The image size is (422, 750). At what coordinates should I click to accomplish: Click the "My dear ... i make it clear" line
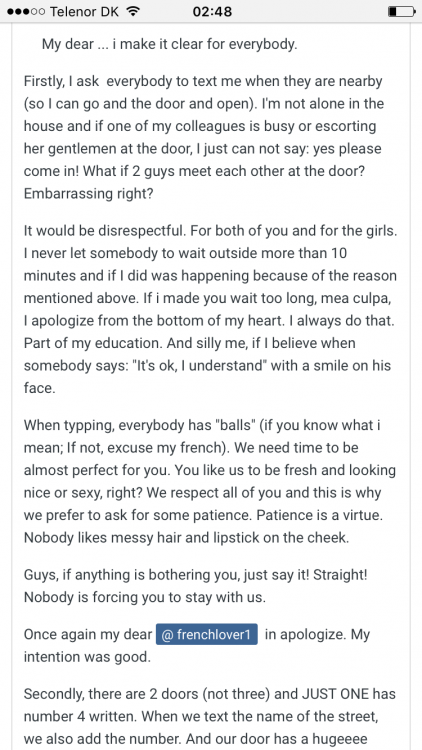(x=170, y=44)
